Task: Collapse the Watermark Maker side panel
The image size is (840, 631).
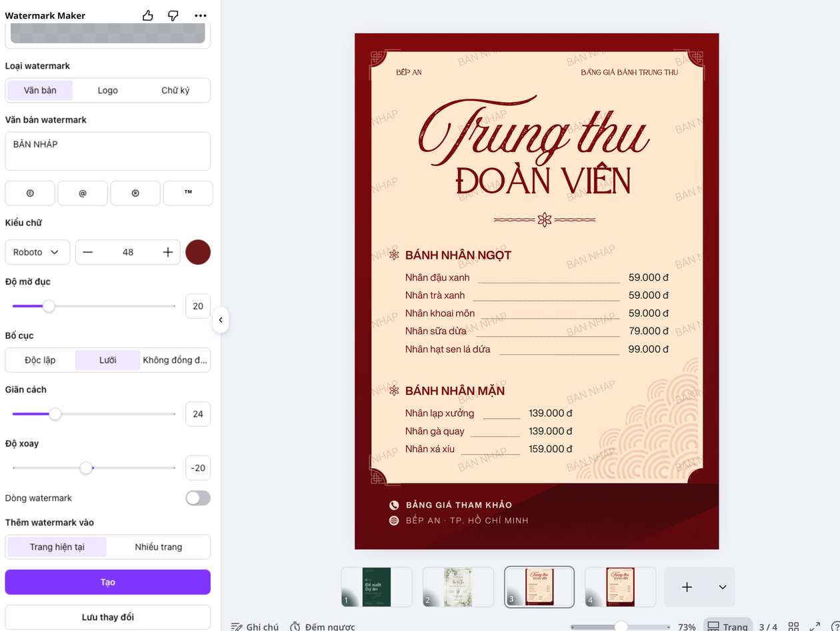Action: (x=221, y=320)
